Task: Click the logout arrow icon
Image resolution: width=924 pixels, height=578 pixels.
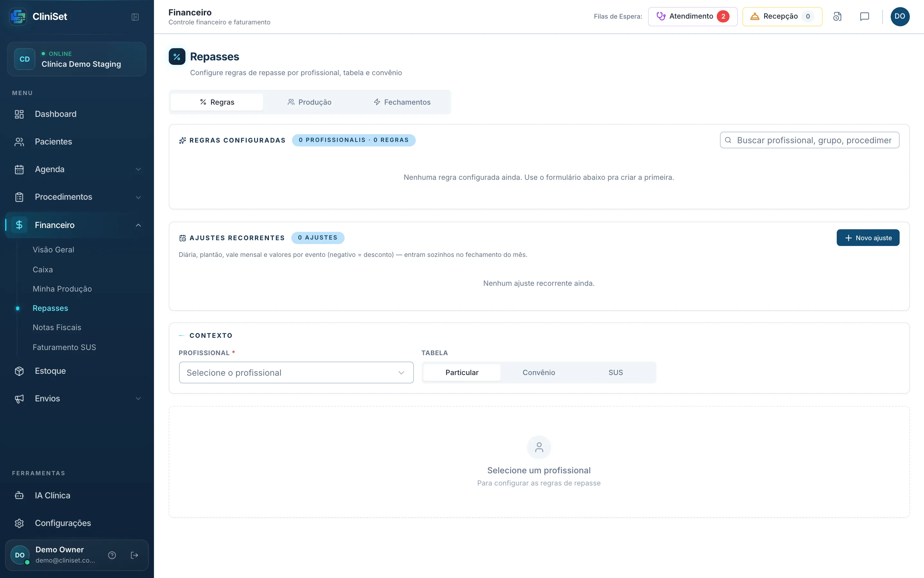Action: pyautogui.click(x=134, y=555)
